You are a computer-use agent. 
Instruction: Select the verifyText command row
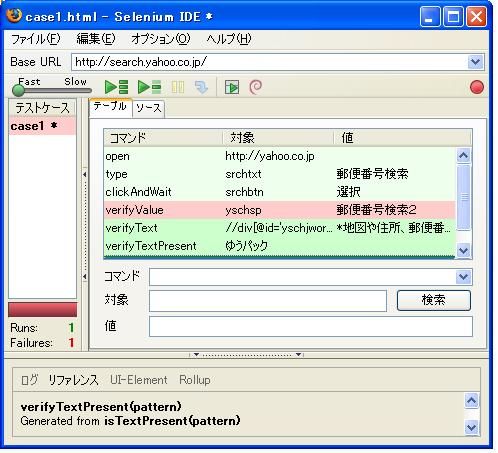tap(279, 228)
